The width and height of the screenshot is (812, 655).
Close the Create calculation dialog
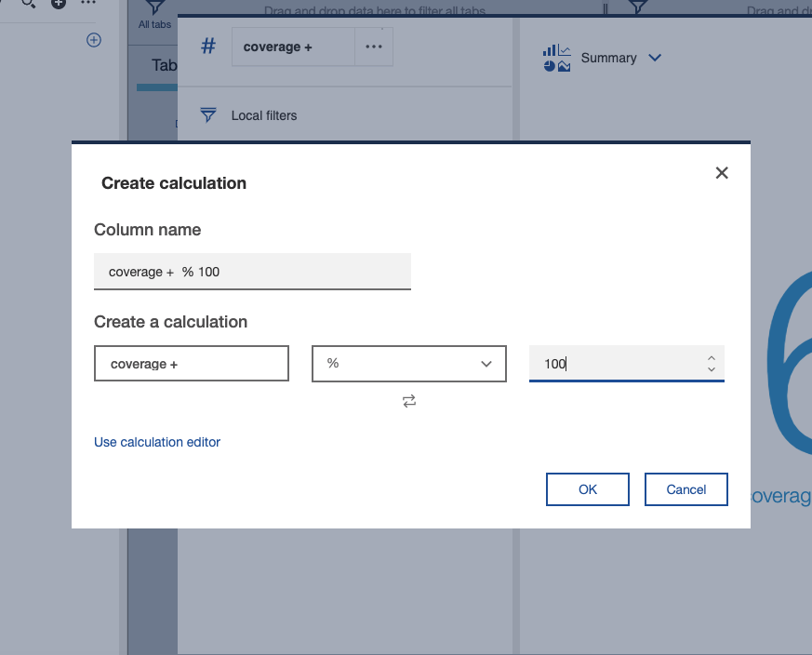click(x=722, y=173)
